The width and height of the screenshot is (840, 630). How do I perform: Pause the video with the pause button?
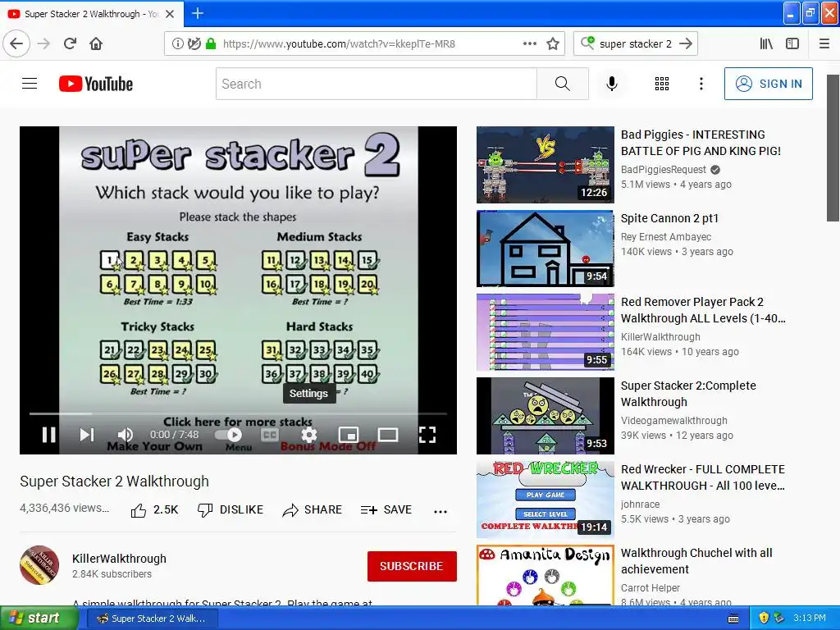pyautogui.click(x=48, y=435)
